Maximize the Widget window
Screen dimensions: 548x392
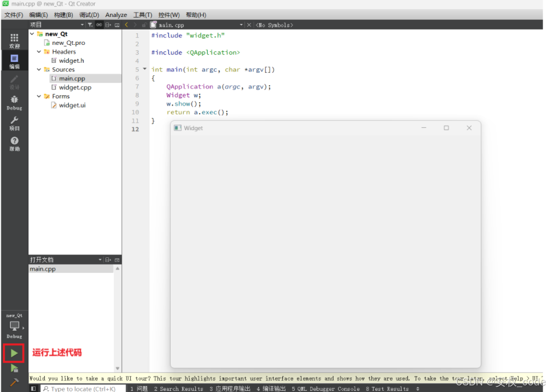click(446, 128)
